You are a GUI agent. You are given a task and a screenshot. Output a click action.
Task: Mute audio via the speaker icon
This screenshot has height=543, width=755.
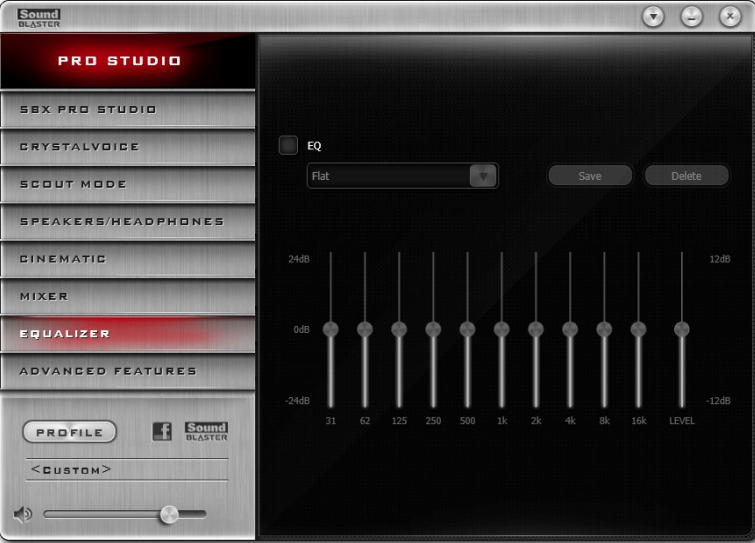[22, 515]
